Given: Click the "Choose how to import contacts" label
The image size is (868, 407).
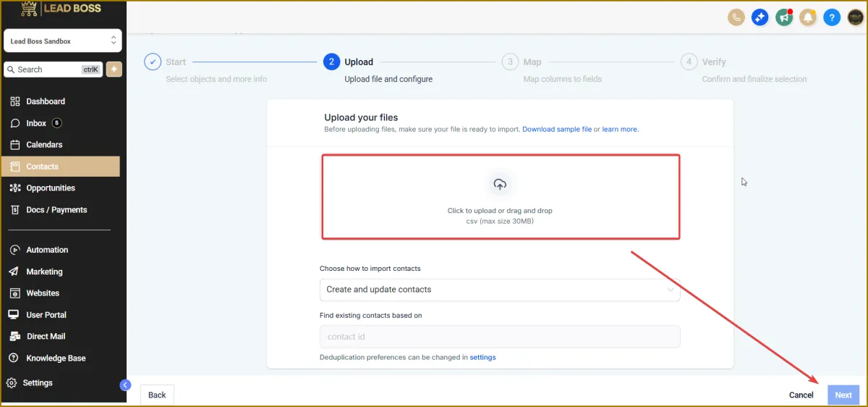Looking at the screenshot, I should coord(370,269).
